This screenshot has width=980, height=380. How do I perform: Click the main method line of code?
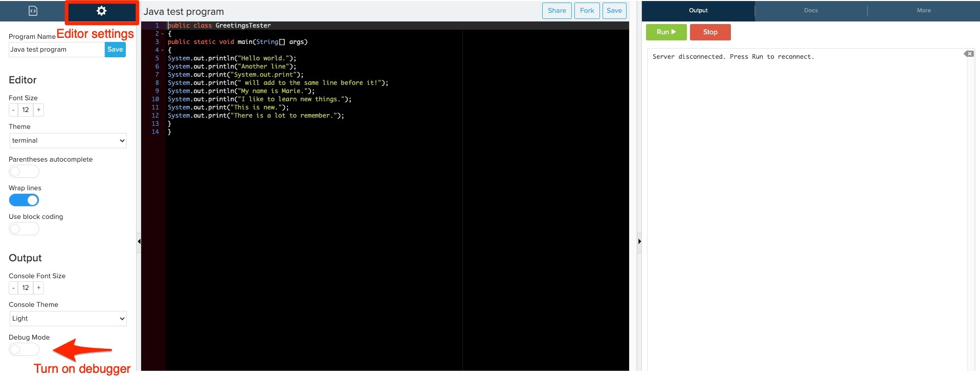click(238, 42)
